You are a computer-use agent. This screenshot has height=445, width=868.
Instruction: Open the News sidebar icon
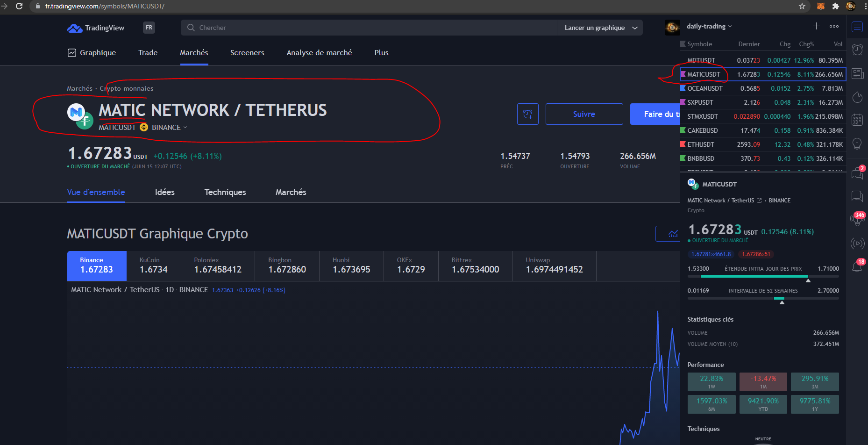[x=857, y=73]
